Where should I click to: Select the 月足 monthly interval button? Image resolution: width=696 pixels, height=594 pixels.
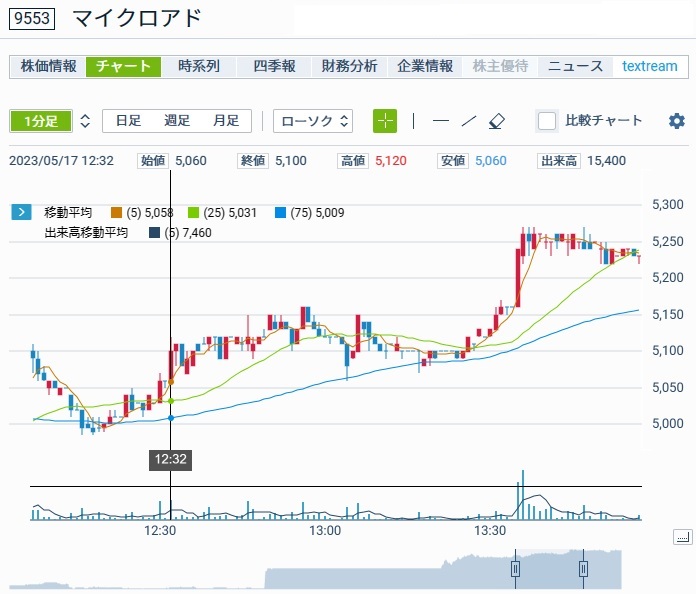226,121
